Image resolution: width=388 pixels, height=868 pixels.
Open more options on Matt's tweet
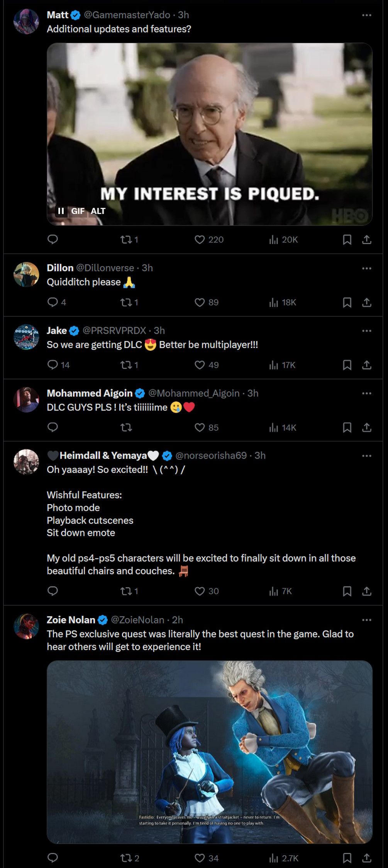tap(366, 15)
